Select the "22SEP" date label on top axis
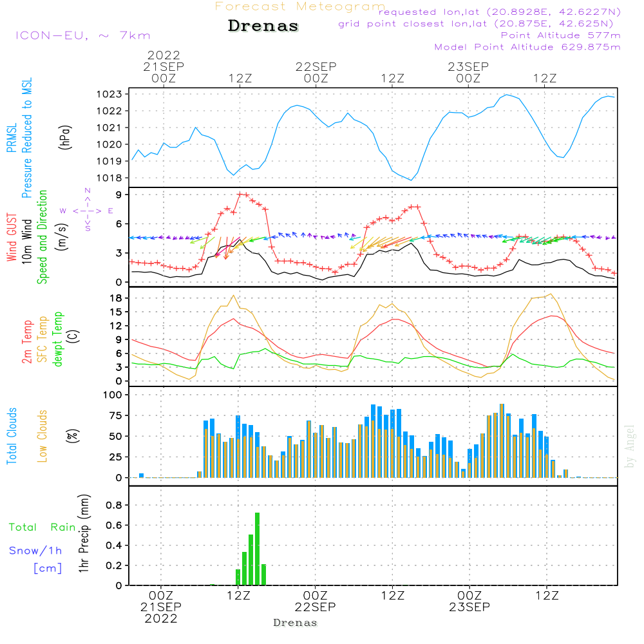Viewport: 644px width, 644px height. click(x=316, y=66)
